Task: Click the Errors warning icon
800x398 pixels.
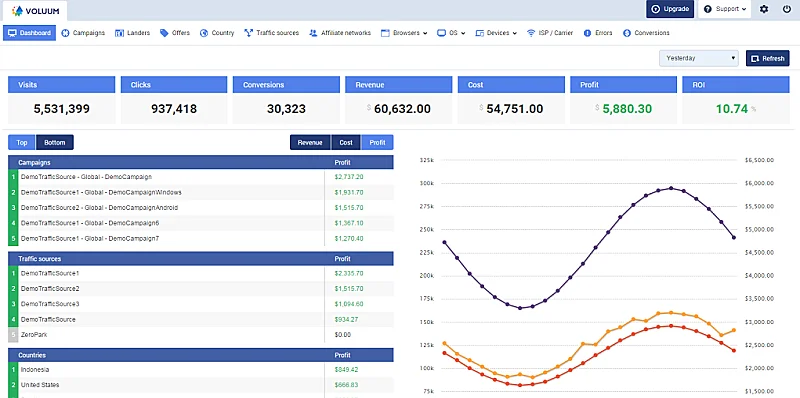Action: click(588, 33)
